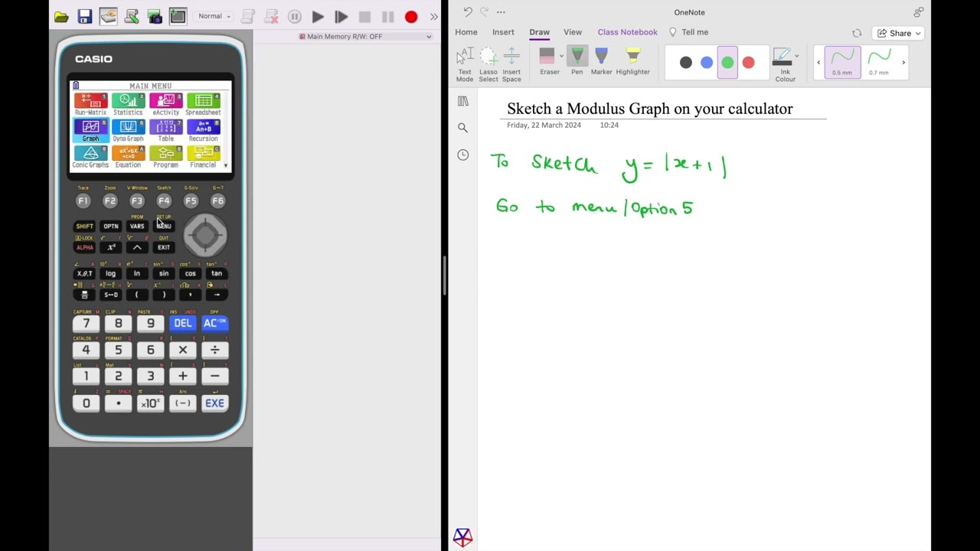The width and height of the screenshot is (980, 551).
Task: Click the screen capture camera icon
Action: click(x=155, y=17)
